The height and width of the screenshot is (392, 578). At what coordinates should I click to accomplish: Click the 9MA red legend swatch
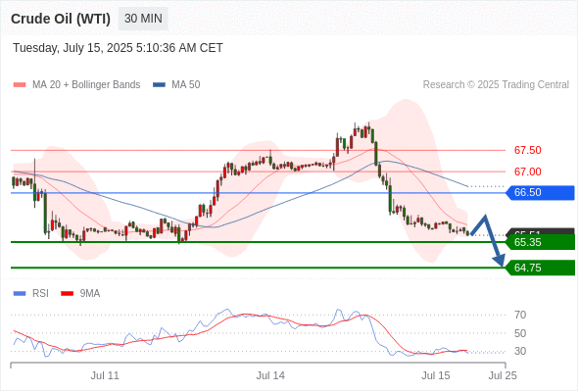67,294
